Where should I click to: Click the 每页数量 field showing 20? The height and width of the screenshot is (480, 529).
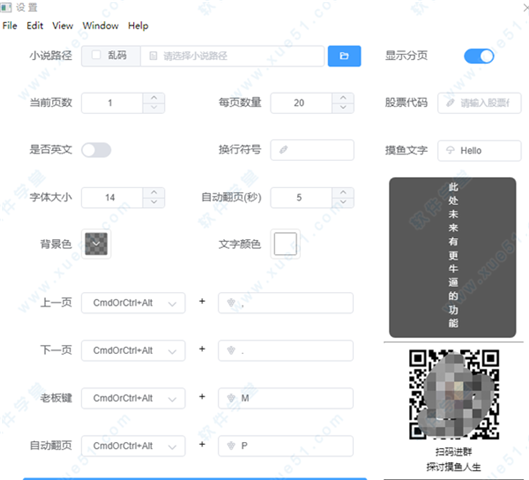(301, 103)
